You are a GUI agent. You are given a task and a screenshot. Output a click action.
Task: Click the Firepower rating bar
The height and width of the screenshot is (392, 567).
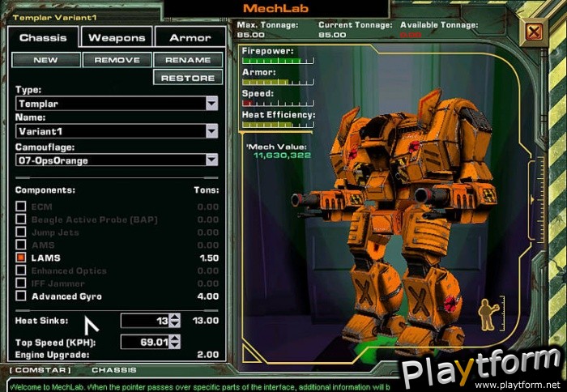click(x=278, y=61)
